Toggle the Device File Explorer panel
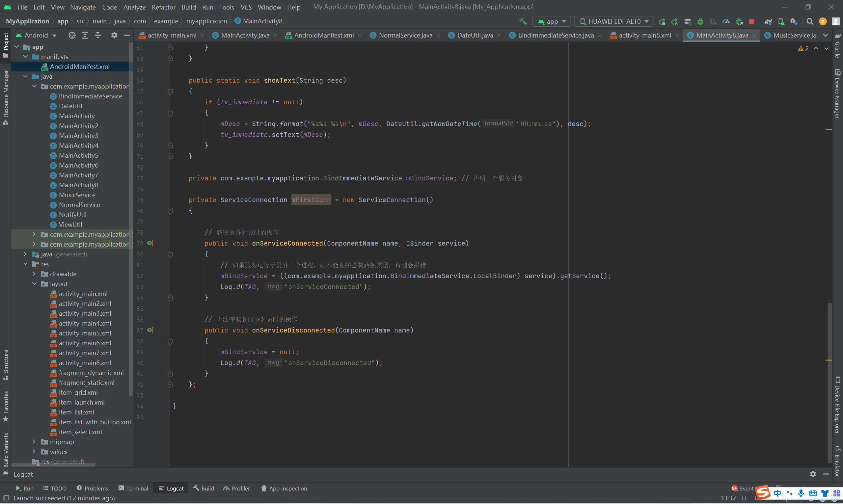Viewport: 843px width, 504px height. [x=837, y=406]
